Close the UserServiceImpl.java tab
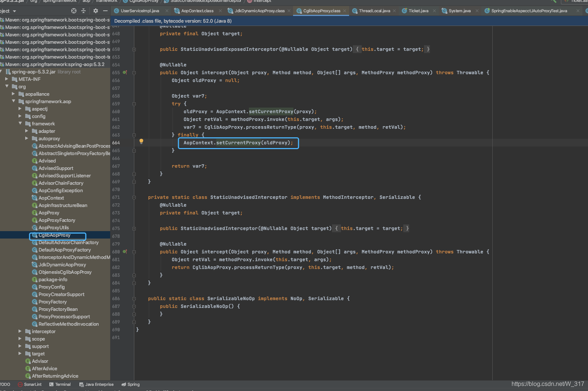 pyautogui.click(x=167, y=11)
